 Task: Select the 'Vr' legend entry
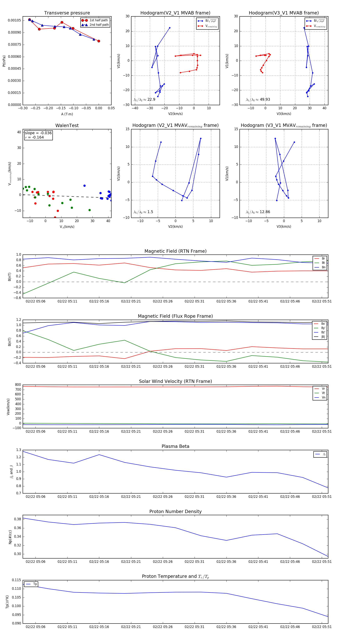[x=320, y=389]
